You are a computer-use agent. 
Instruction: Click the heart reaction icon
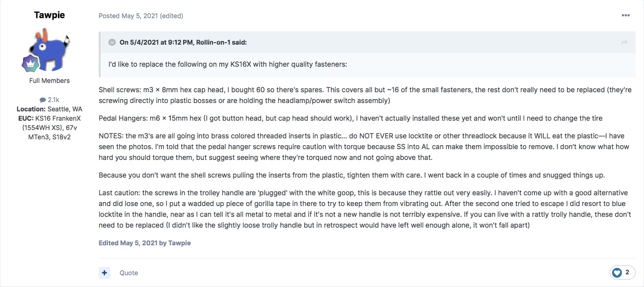point(617,272)
